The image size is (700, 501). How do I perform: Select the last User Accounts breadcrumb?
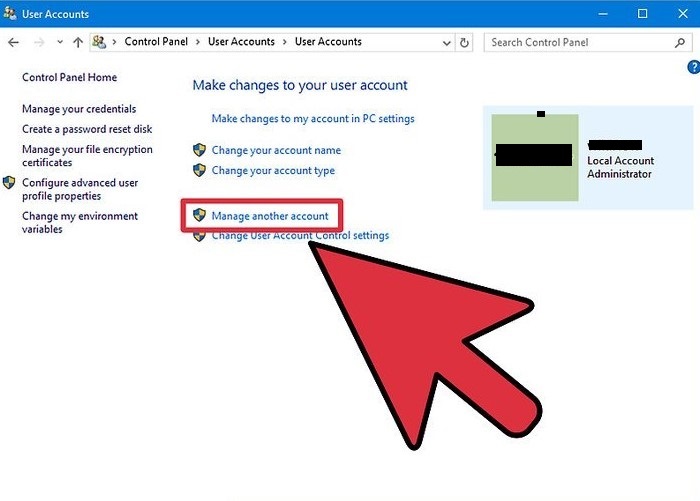point(328,42)
